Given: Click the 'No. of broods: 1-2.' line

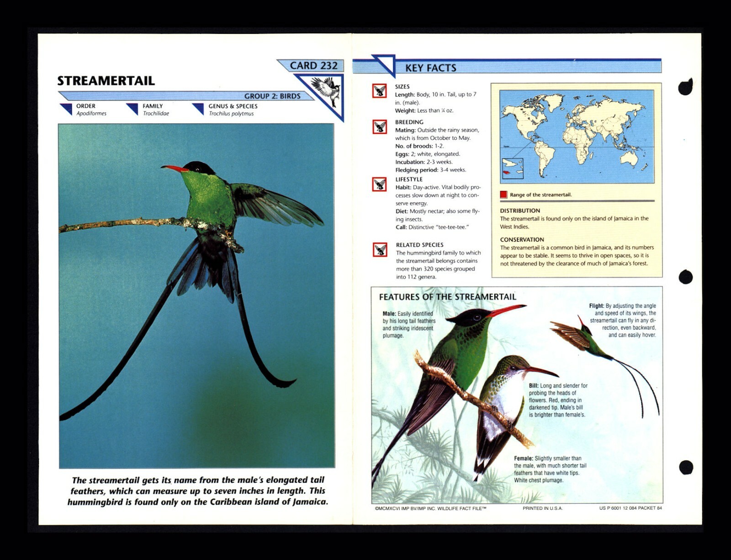Looking at the screenshot, I should coord(419,146).
